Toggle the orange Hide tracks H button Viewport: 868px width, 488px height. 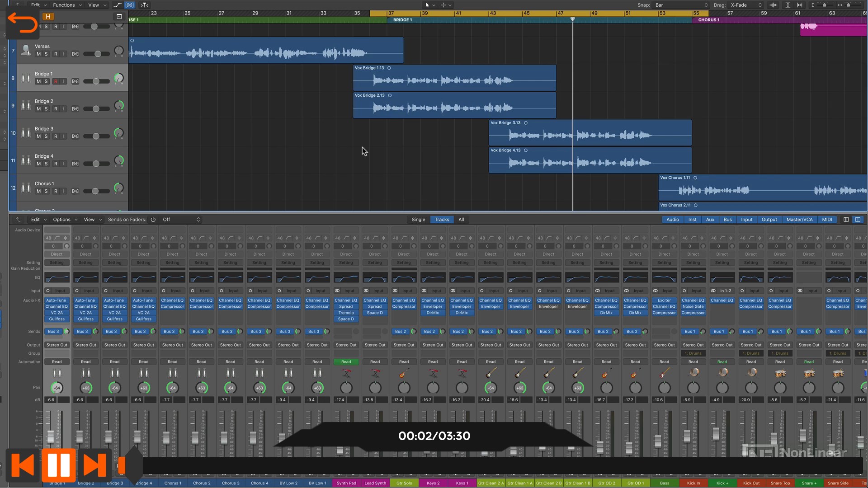48,16
